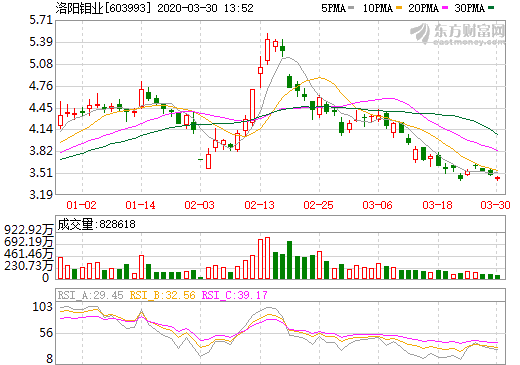Click the 20PMA legend label
Image resolution: width=520 pixels, height=365 pixels.
[423, 8]
